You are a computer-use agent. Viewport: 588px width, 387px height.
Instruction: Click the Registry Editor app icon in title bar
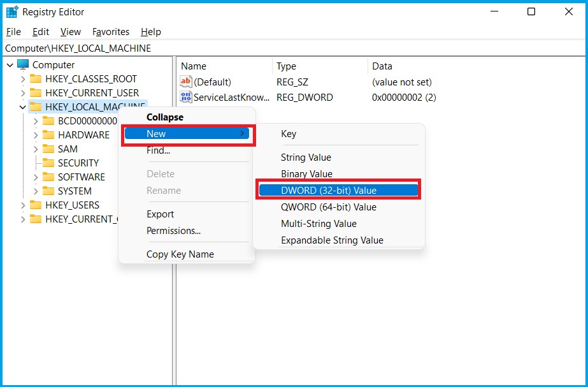(x=12, y=12)
